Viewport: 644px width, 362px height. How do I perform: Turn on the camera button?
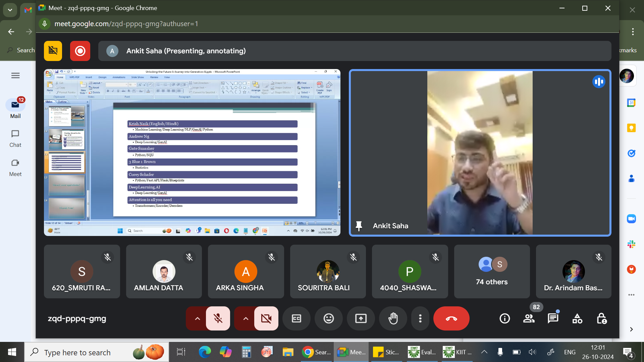(x=266, y=318)
